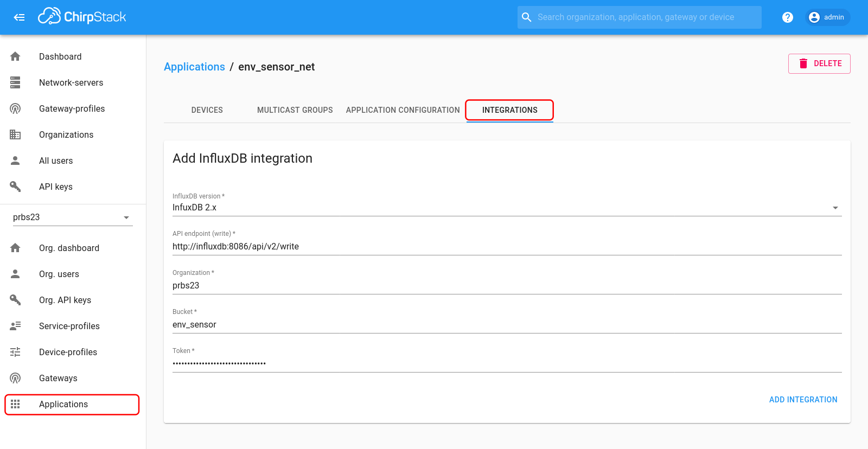
Task: Go to Network-servers
Action: coord(73,82)
